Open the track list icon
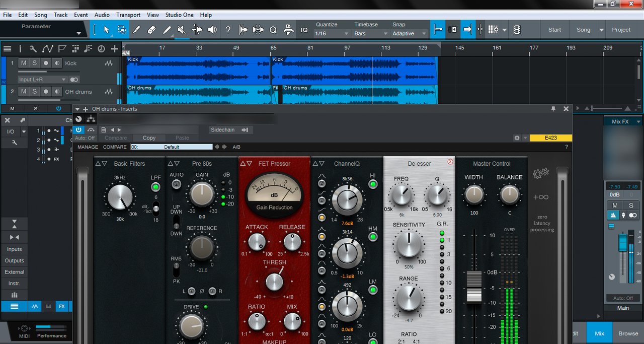644x344 pixels. point(7,49)
